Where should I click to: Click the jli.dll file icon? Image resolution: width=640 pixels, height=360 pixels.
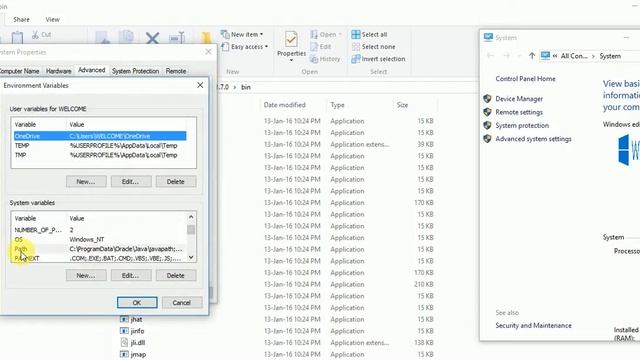coord(124,343)
